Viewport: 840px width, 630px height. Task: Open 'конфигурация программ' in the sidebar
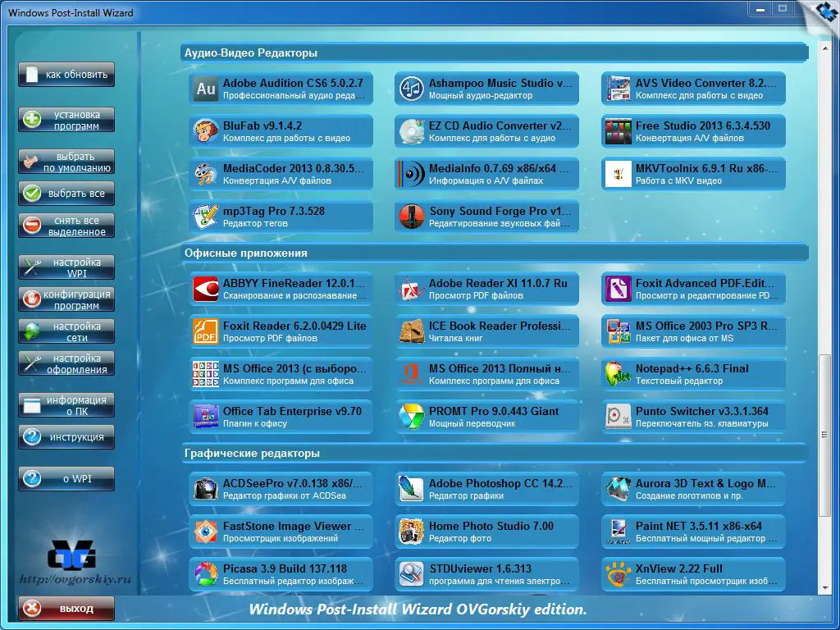66,299
